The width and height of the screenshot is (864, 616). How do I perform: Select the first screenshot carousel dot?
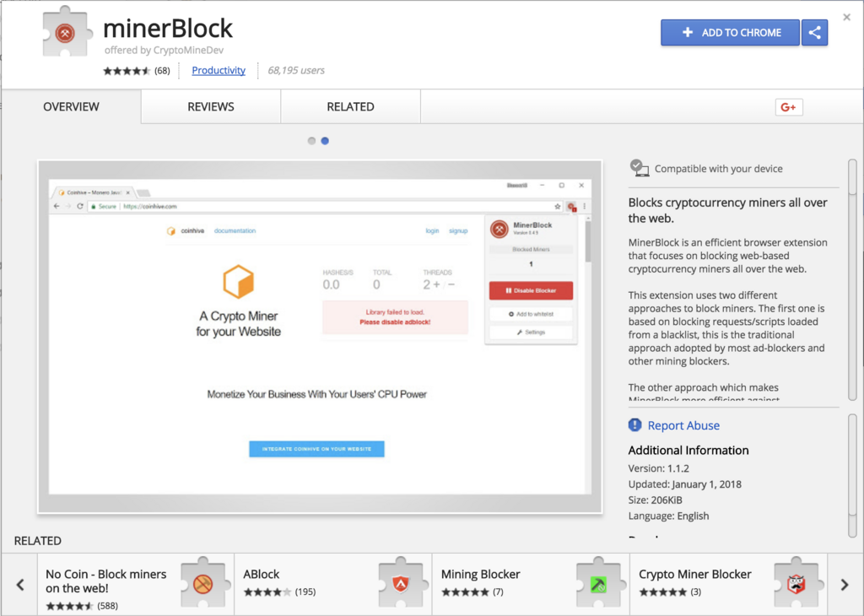(x=312, y=141)
